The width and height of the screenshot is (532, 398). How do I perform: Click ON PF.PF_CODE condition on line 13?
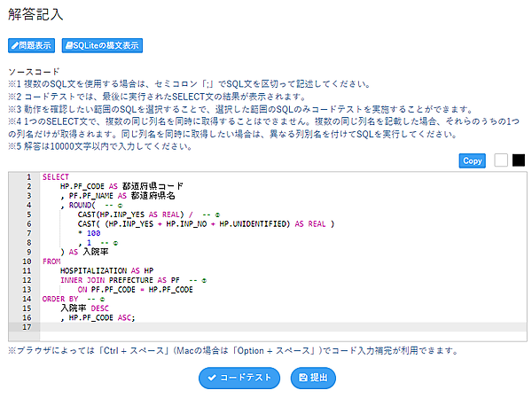[x=106, y=290]
